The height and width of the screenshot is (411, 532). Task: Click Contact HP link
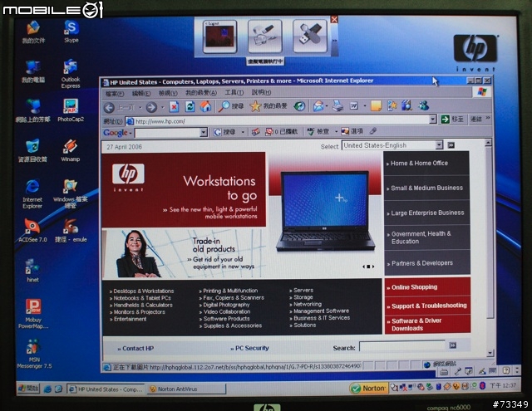tap(138, 349)
